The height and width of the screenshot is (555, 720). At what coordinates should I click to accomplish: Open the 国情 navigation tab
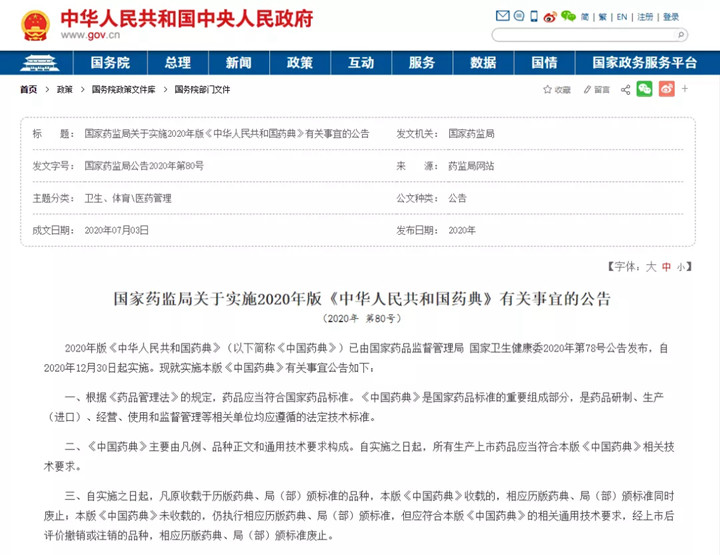(544, 63)
